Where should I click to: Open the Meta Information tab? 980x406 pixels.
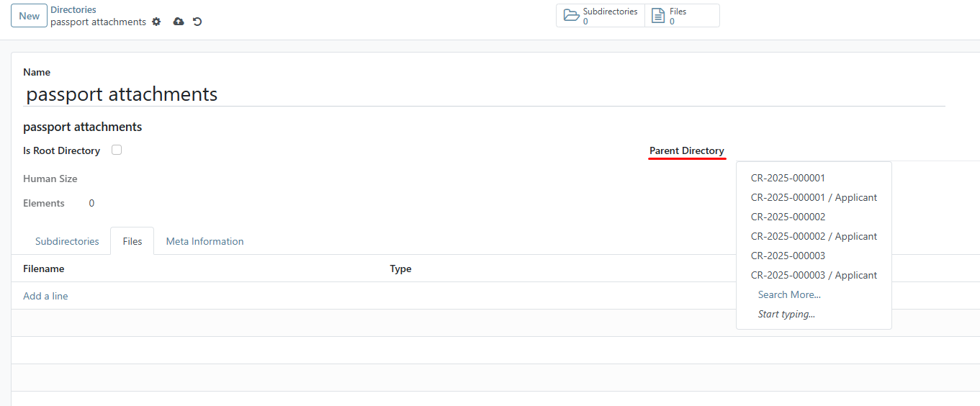tap(205, 241)
